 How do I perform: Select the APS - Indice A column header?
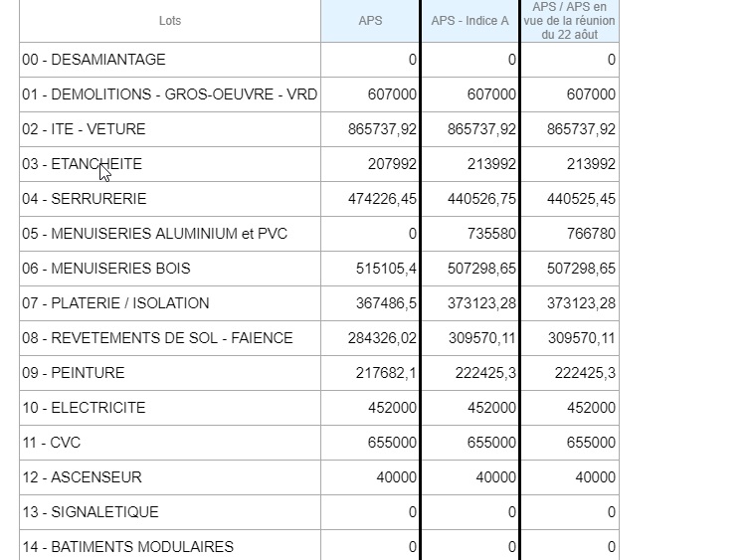click(469, 21)
